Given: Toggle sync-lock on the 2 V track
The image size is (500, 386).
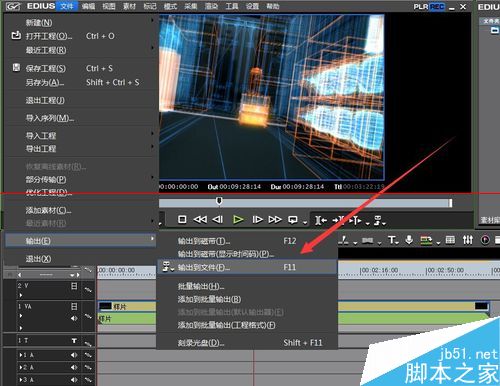Looking at the screenshot, I should tap(88, 290).
